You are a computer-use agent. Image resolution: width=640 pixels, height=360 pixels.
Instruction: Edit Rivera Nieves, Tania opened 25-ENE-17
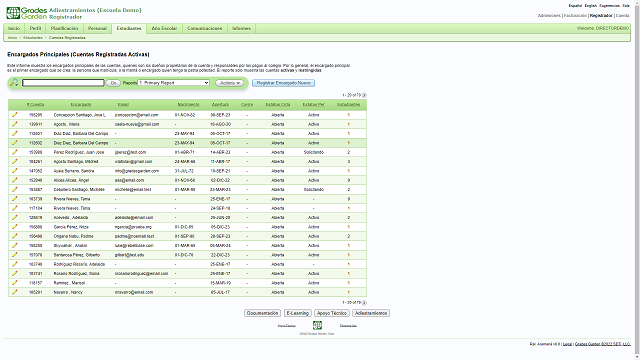pyautogui.click(x=15, y=199)
